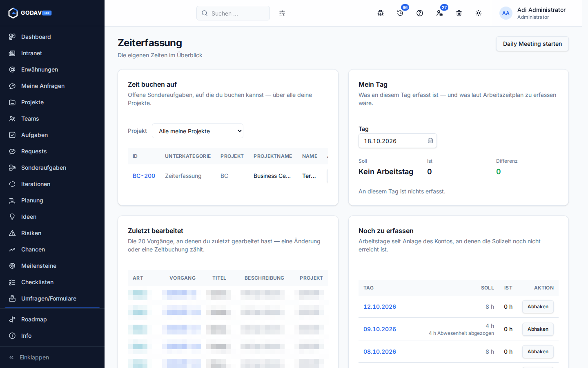
Task: Open the Alle meine Projekte dropdown
Action: [x=198, y=131]
